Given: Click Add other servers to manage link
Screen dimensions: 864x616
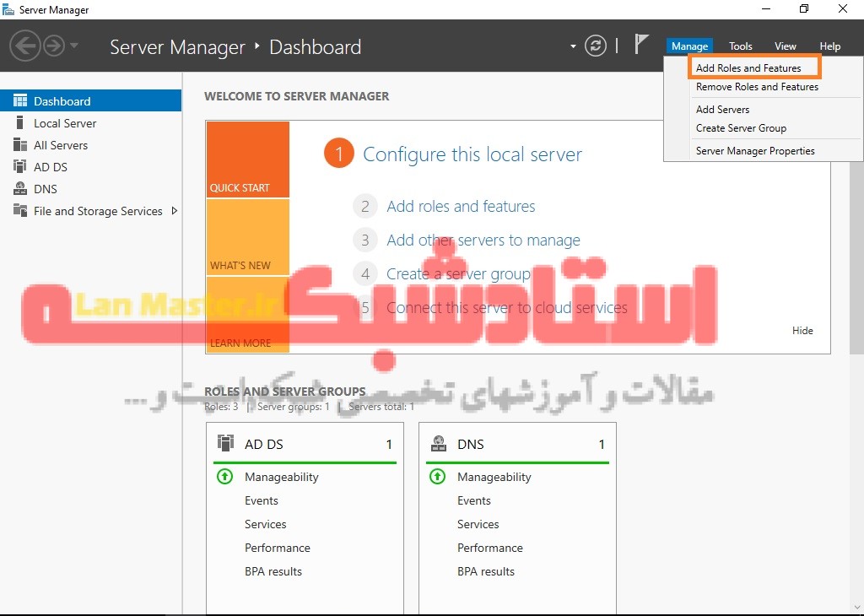Looking at the screenshot, I should coord(483,240).
